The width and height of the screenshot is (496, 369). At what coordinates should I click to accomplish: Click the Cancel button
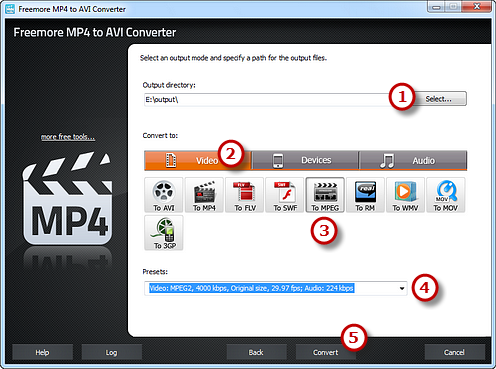coord(454,352)
